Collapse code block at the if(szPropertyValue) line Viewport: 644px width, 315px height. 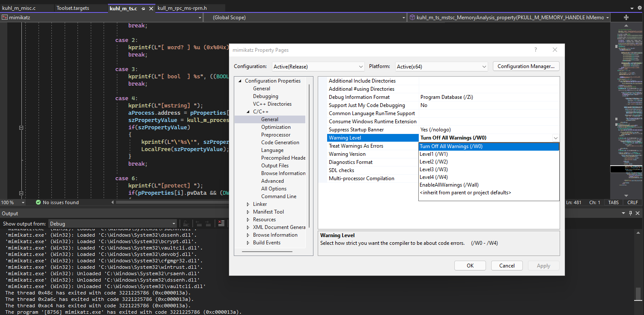tap(21, 128)
